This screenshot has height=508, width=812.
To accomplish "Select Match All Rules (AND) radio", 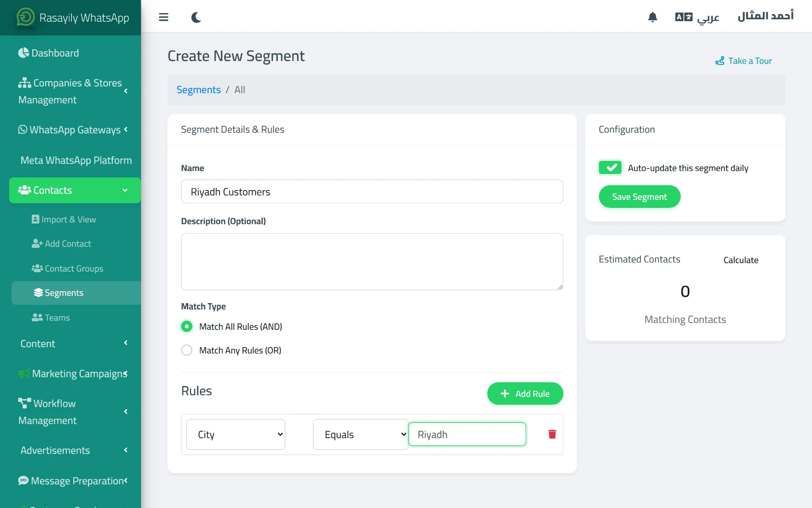I will coord(187,326).
